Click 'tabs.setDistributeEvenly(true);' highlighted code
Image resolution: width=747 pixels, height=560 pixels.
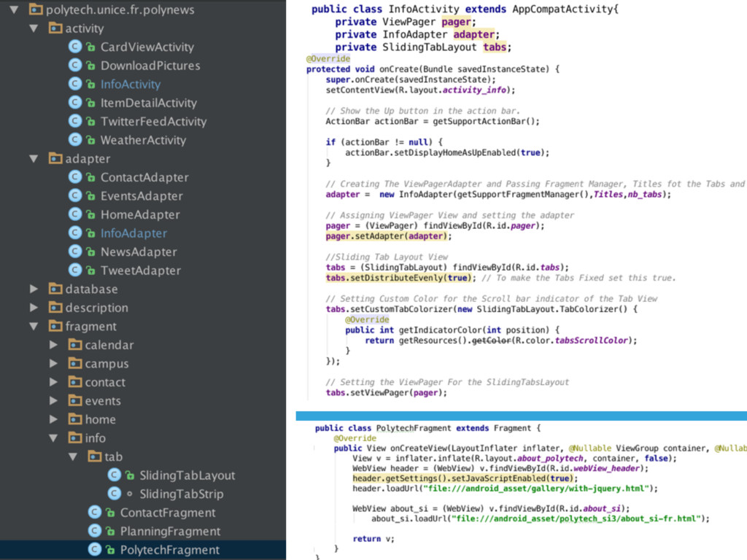point(400,278)
